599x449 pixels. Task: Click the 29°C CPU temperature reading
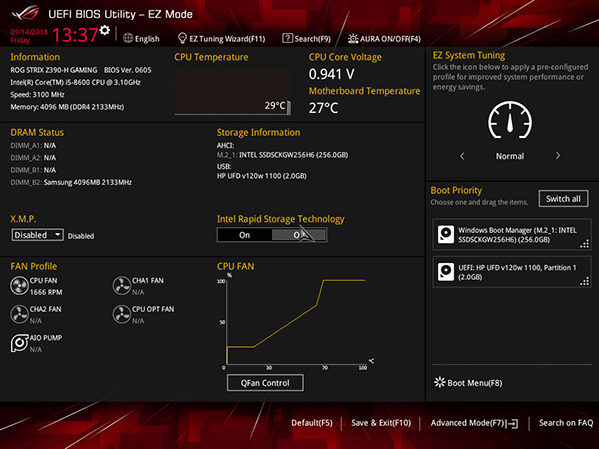point(275,105)
